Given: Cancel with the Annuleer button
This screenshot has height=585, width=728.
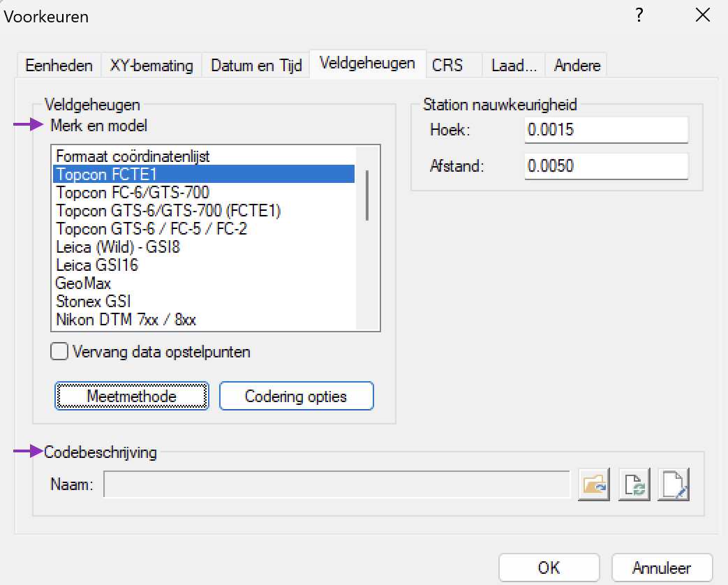Looking at the screenshot, I should [x=662, y=568].
